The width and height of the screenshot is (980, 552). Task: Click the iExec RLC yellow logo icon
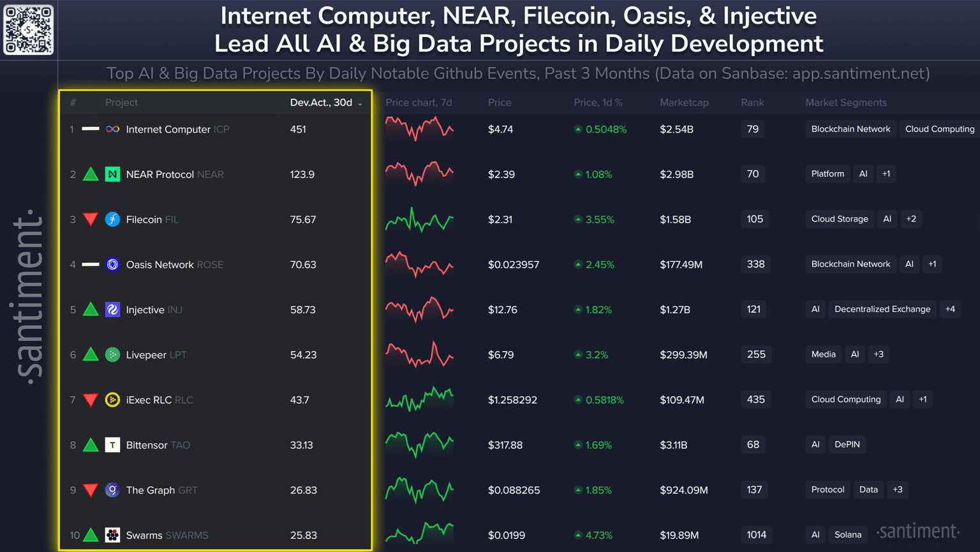[x=112, y=400]
